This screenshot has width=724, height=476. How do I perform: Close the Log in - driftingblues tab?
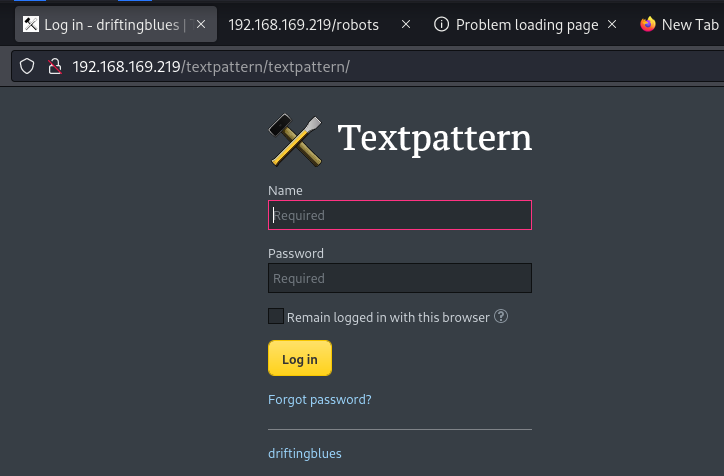pyautogui.click(x=201, y=24)
